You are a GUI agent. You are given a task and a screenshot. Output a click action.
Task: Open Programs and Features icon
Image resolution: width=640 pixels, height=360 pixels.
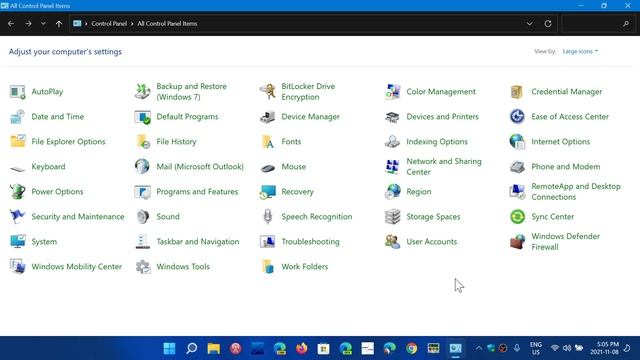point(142,191)
